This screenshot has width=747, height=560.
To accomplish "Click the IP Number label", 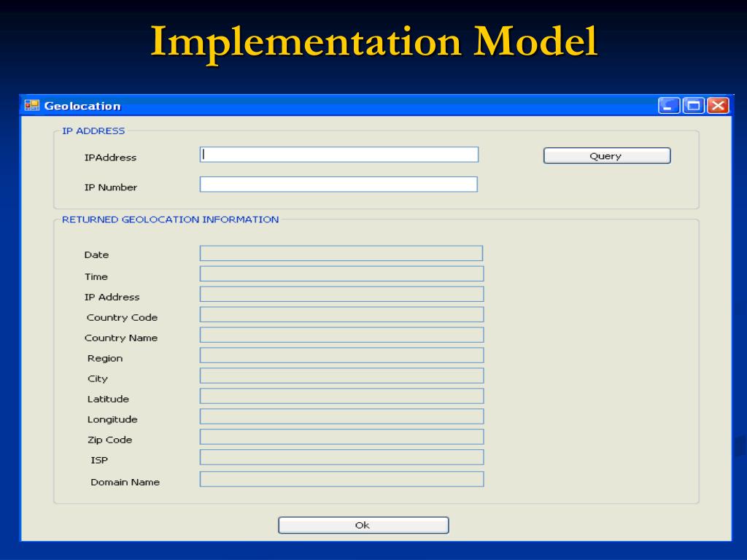I will click(x=111, y=187).
